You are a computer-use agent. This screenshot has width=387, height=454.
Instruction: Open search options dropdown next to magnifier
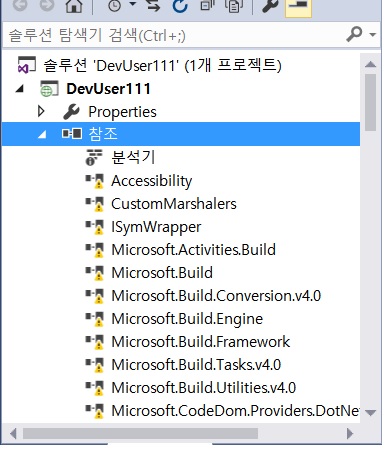click(373, 34)
